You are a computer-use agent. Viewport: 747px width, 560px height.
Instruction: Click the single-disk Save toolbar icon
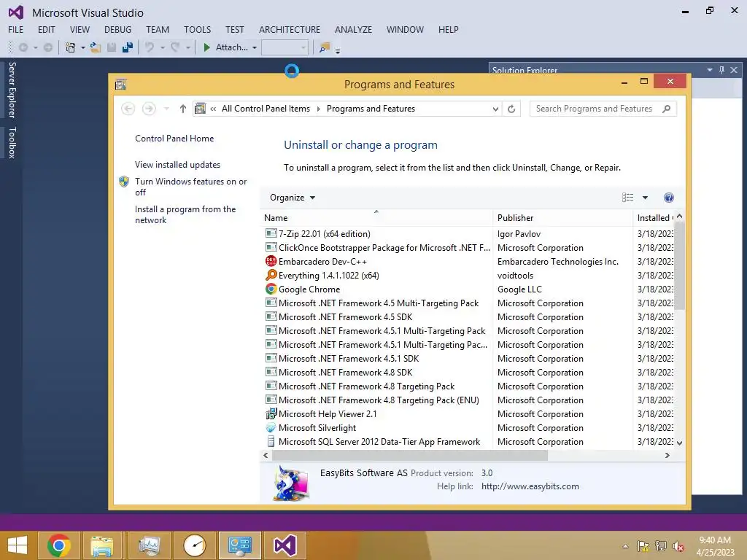click(112, 47)
